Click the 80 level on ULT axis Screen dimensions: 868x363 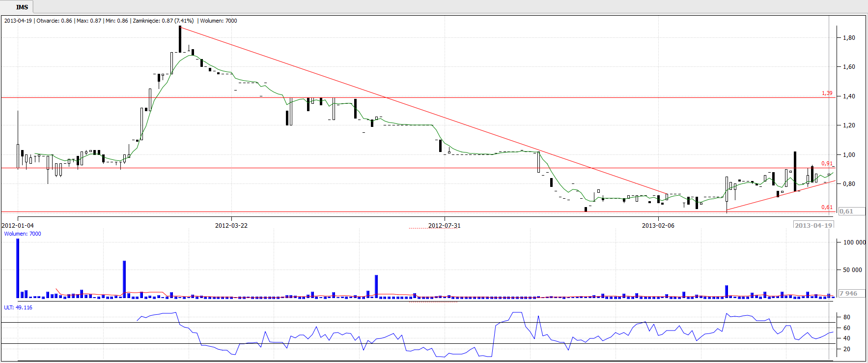click(846, 317)
